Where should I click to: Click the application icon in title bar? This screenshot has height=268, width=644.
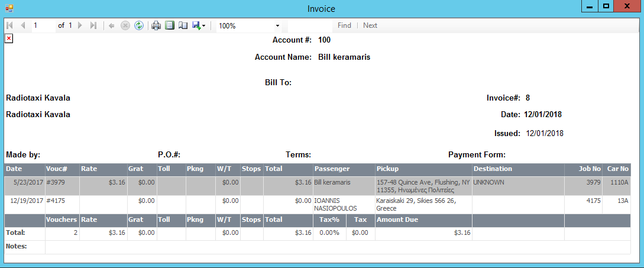9,8
